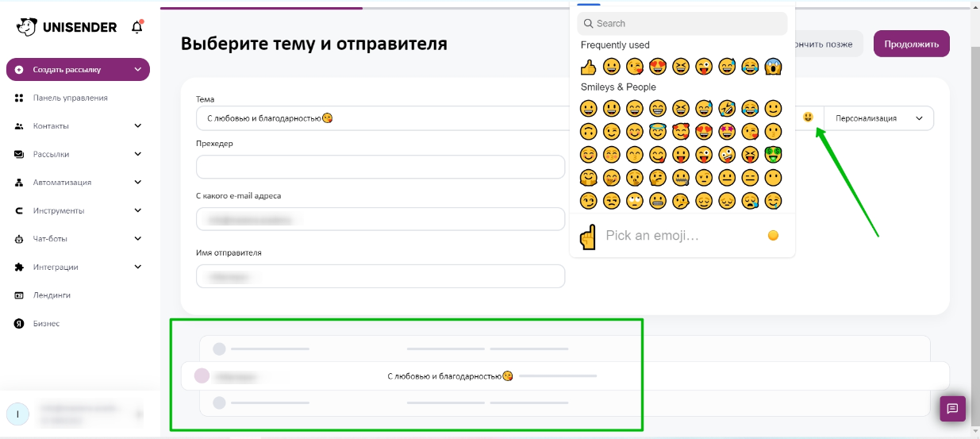Click the emoji Search field
980x439 pixels.
tap(682, 24)
